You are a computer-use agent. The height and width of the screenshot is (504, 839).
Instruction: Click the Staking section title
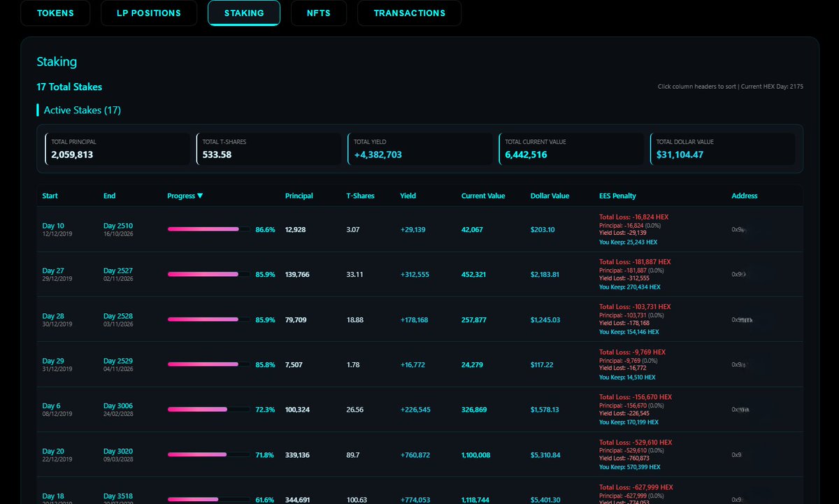[57, 62]
